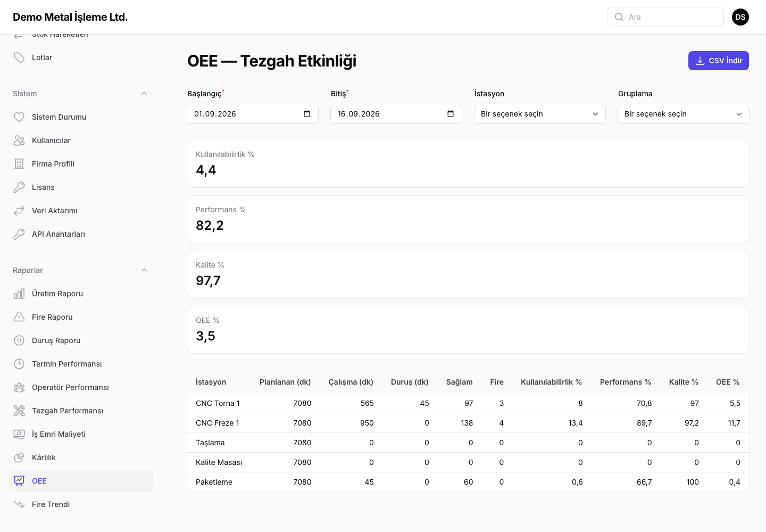
Task: Click the OEE % summary value 3,5
Action: click(x=205, y=336)
